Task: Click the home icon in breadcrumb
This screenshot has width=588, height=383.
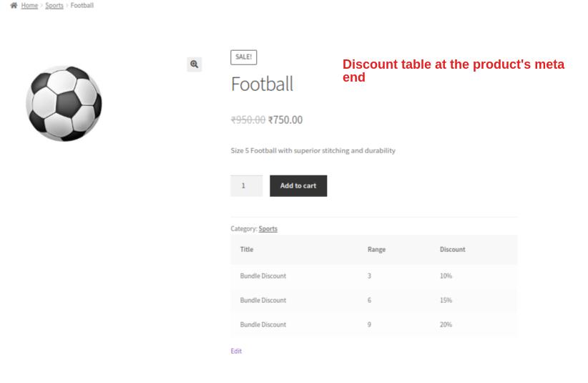Action: pos(14,5)
